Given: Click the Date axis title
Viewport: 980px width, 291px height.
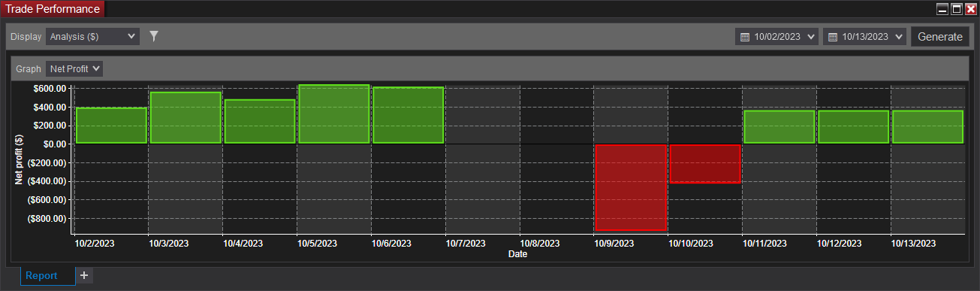Looking at the screenshot, I should click(517, 254).
